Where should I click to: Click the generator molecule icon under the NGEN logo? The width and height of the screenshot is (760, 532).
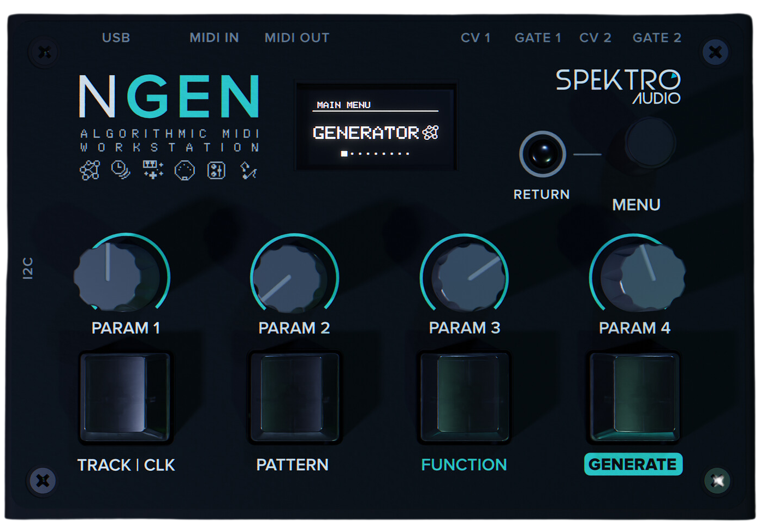click(90, 170)
